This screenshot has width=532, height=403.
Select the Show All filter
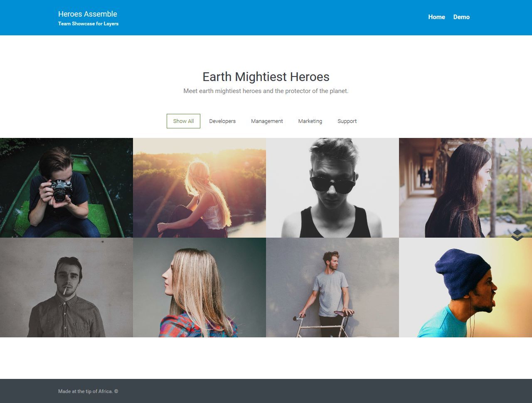pyautogui.click(x=183, y=121)
